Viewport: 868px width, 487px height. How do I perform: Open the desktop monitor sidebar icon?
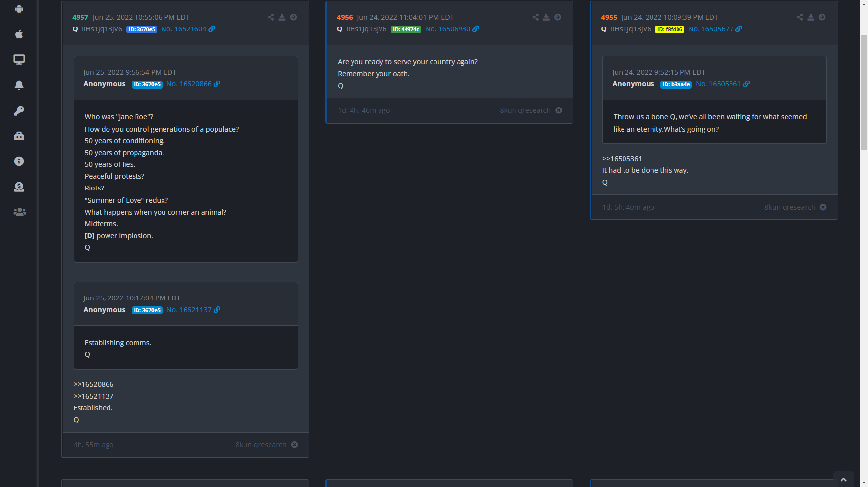coord(19,60)
